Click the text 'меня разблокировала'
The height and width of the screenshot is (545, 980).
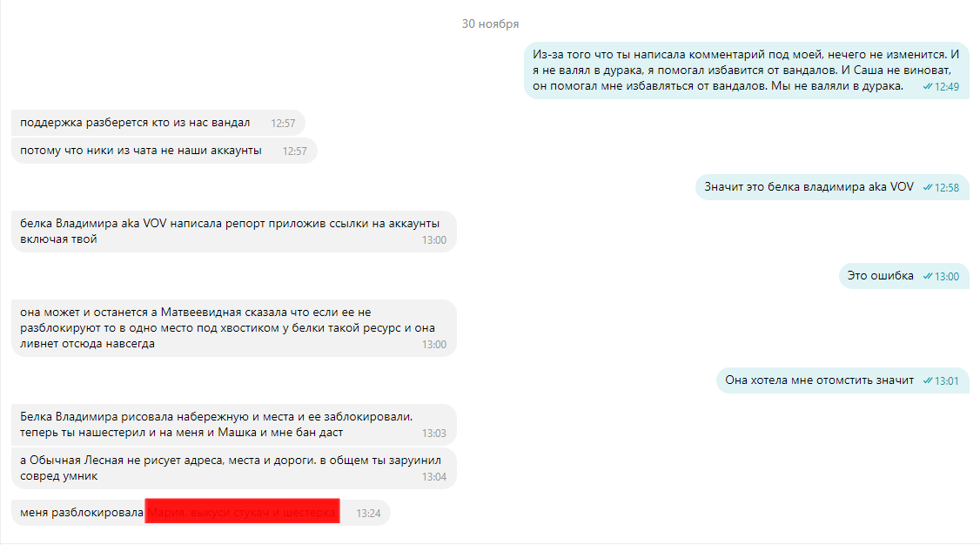coord(81,513)
